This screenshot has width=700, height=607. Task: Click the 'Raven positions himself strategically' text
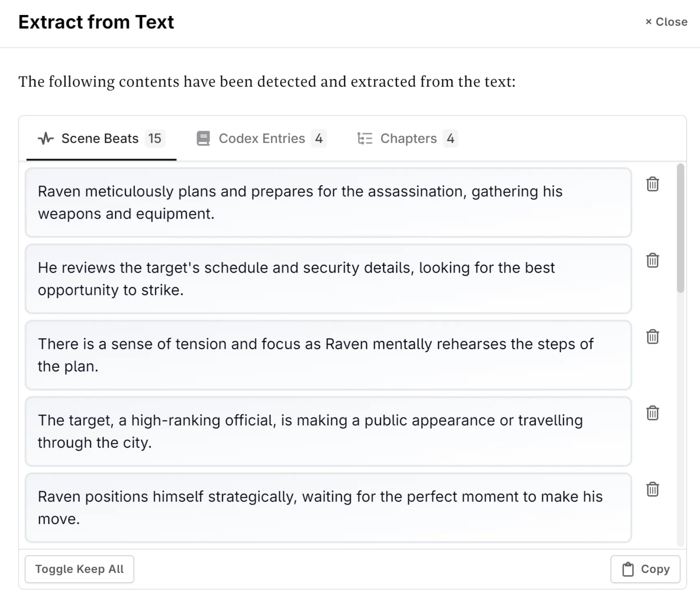tap(328, 507)
